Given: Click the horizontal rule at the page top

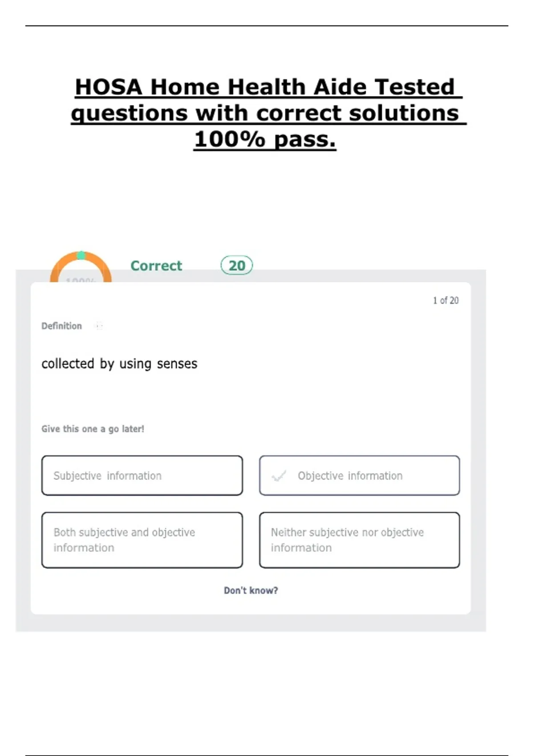Looking at the screenshot, I should point(267,26).
